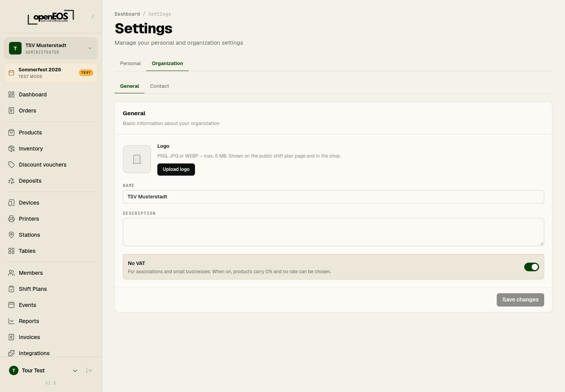The width and height of the screenshot is (565, 392).
Task: Click the Inventory box icon
Action: pos(11,149)
